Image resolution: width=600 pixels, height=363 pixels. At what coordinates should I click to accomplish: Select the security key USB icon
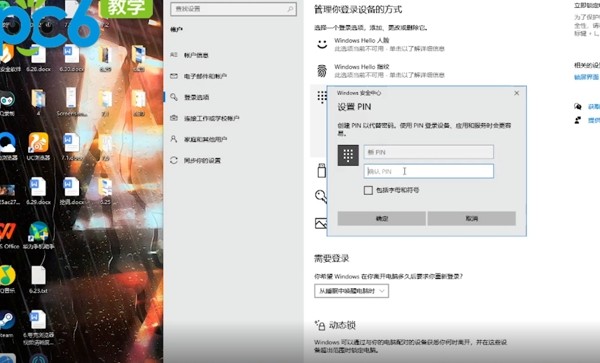[322, 170]
